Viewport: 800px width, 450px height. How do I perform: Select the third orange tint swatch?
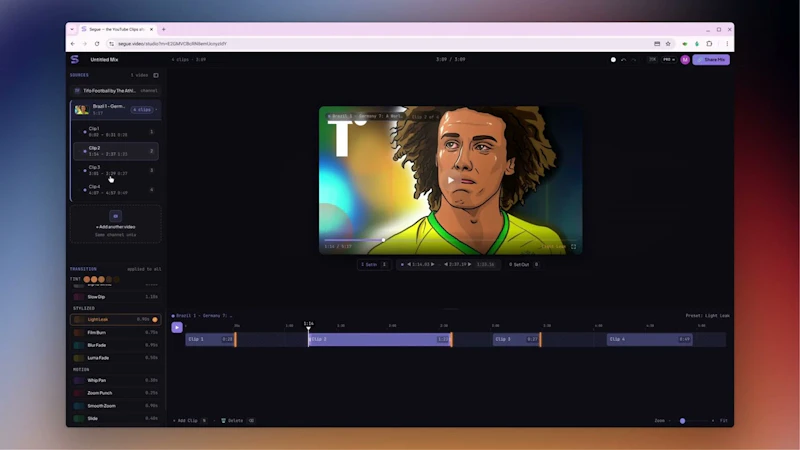(102, 279)
